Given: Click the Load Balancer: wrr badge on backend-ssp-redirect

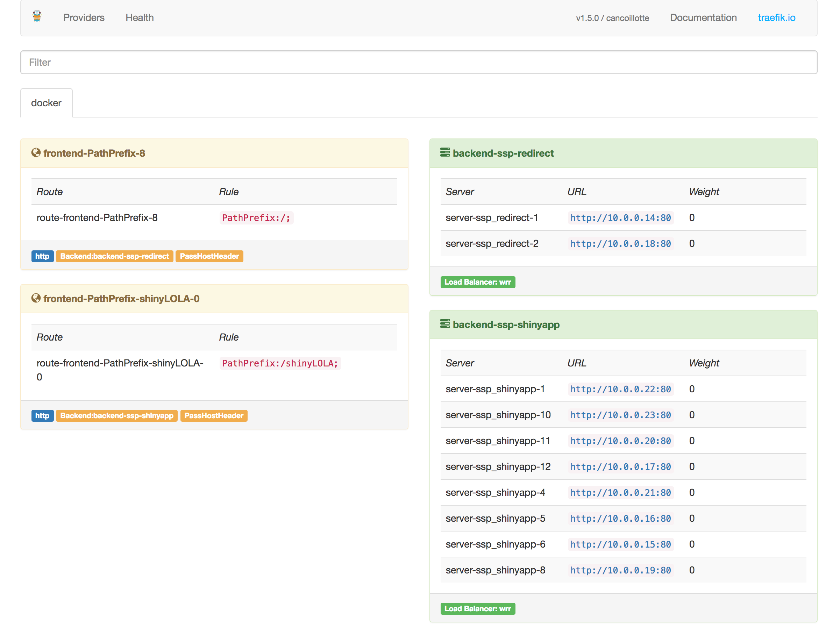Looking at the screenshot, I should click(478, 282).
